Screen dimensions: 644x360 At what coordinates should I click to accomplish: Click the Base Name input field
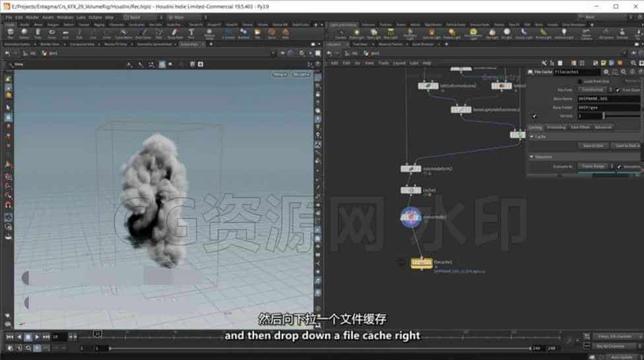(608, 98)
